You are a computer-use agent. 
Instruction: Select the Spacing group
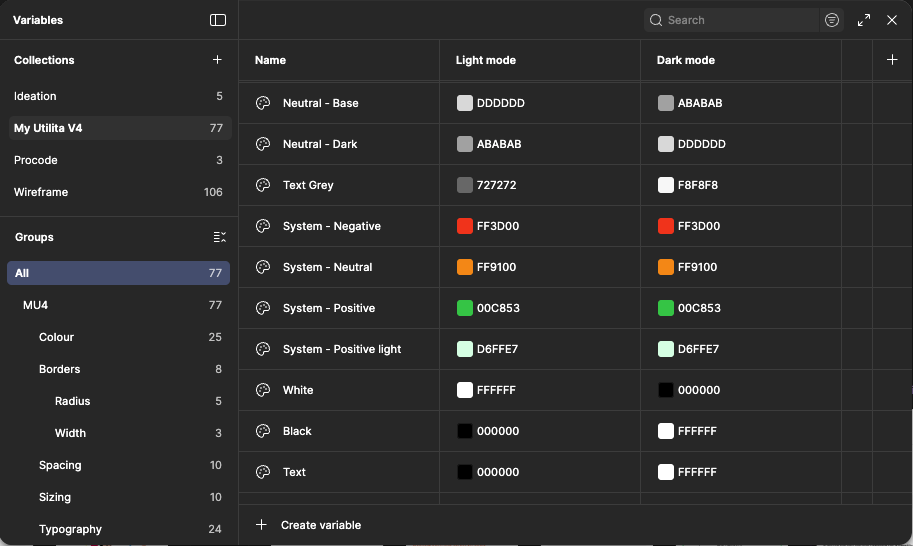tap(118, 465)
